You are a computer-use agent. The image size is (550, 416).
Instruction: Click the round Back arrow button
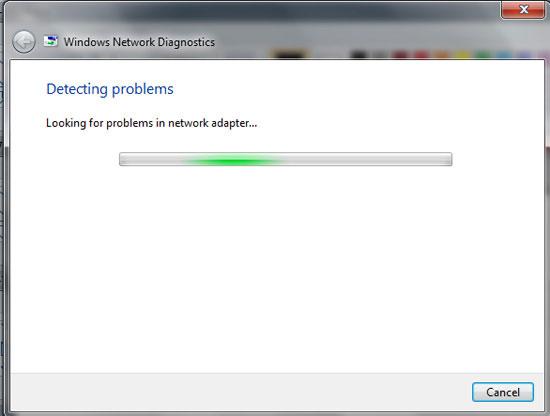[24, 42]
